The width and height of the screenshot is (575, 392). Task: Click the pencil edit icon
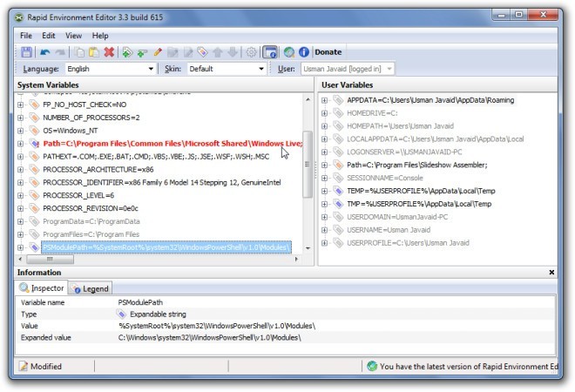click(158, 52)
